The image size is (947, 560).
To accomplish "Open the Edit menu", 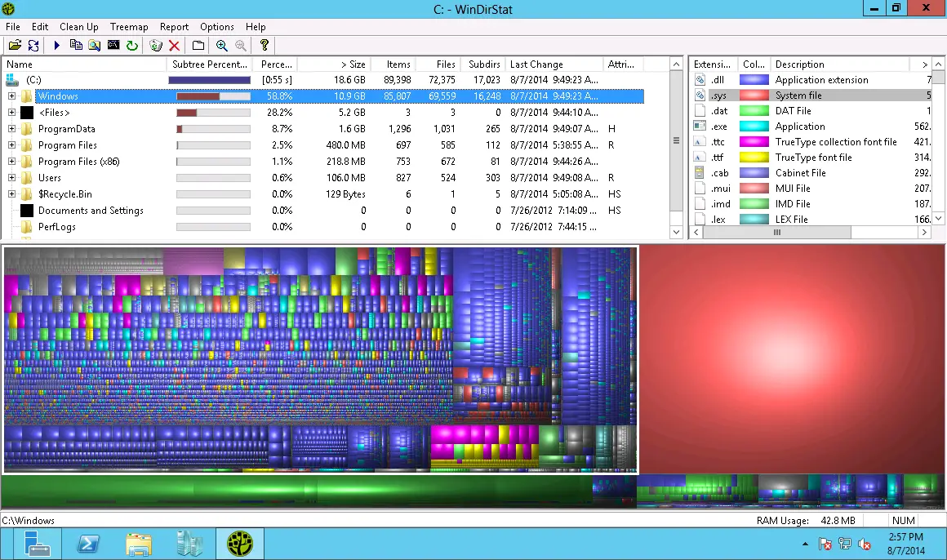I will click(x=40, y=27).
